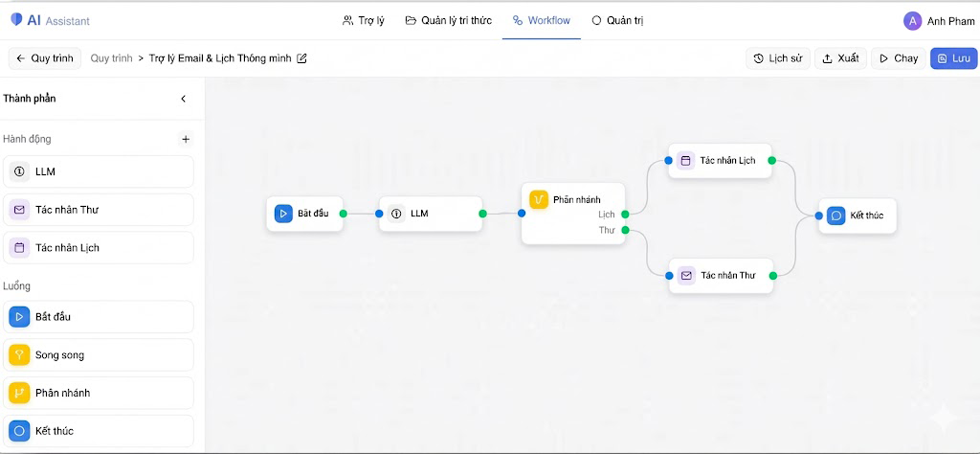
Task: Choose the Kết thúc sidebar component
Action: 99,431
